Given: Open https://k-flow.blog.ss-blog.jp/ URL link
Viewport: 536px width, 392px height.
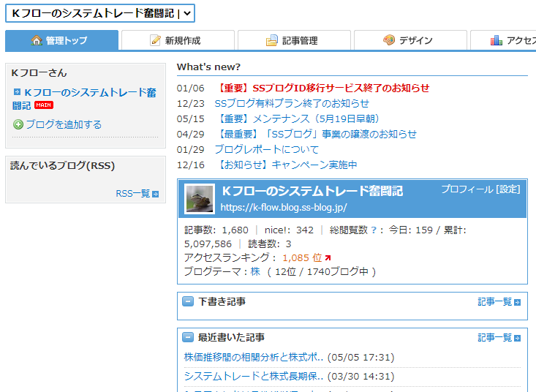Looking at the screenshot, I should [x=284, y=208].
